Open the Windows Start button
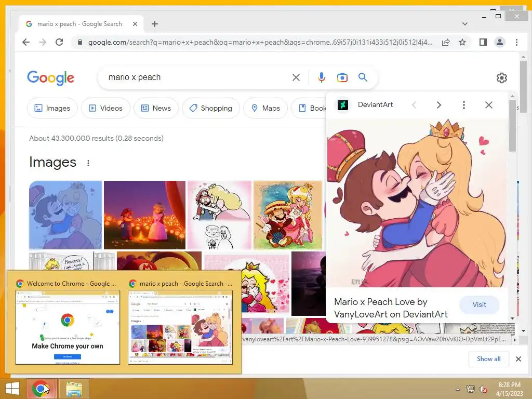The width and height of the screenshot is (532, 399). click(12, 389)
